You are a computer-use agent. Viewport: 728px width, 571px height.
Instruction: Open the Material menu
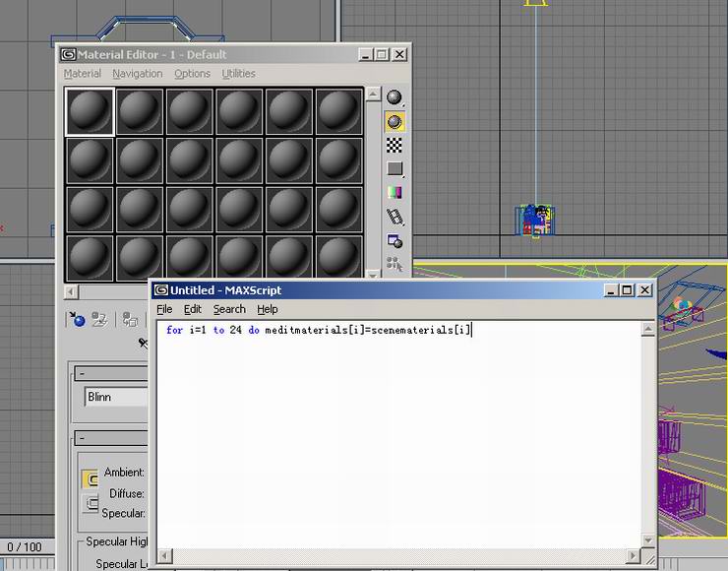tap(83, 74)
